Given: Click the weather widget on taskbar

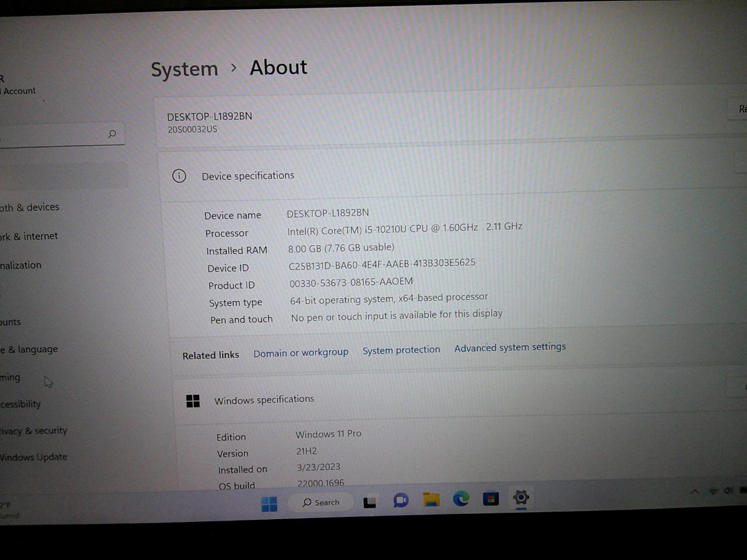Looking at the screenshot, I should (10, 510).
